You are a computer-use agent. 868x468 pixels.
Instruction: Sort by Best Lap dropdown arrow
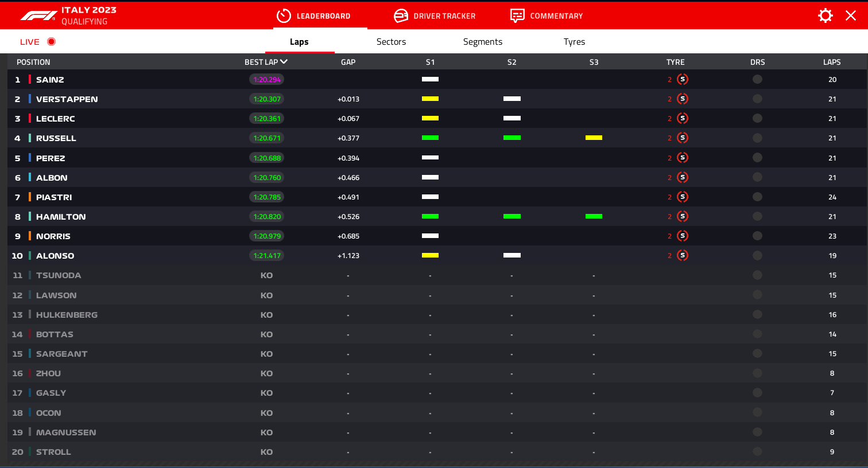coord(284,61)
